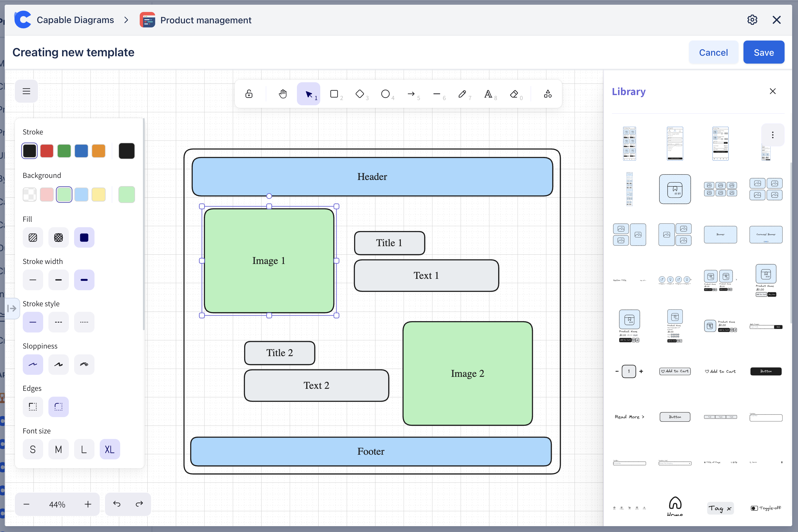Select the Text tool
The image size is (798, 532).
(488, 94)
